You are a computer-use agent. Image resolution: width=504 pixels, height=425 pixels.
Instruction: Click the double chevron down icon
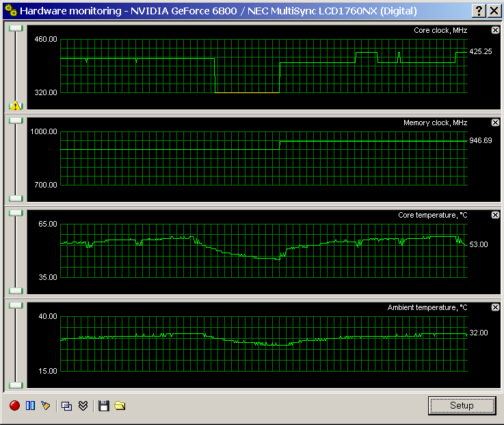(x=83, y=406)
